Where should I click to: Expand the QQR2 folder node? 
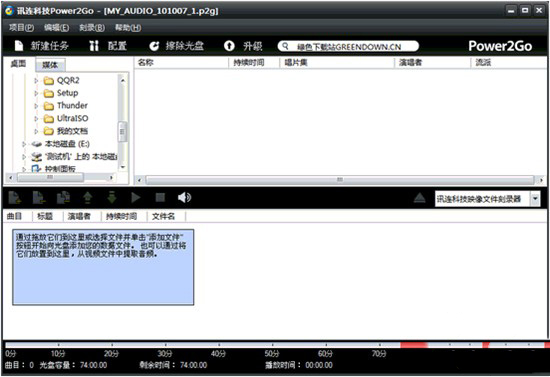pos(36,81)
